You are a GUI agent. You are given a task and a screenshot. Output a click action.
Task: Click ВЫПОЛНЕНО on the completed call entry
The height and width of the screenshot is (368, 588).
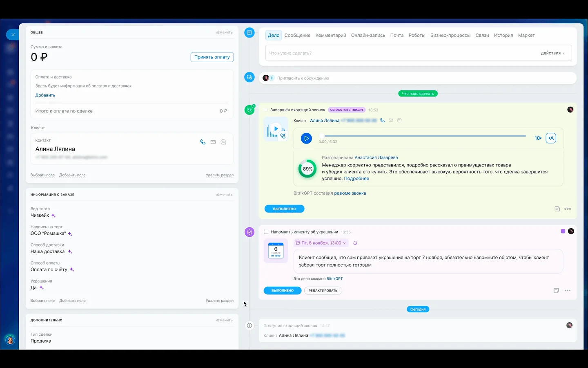click(284, 209)
